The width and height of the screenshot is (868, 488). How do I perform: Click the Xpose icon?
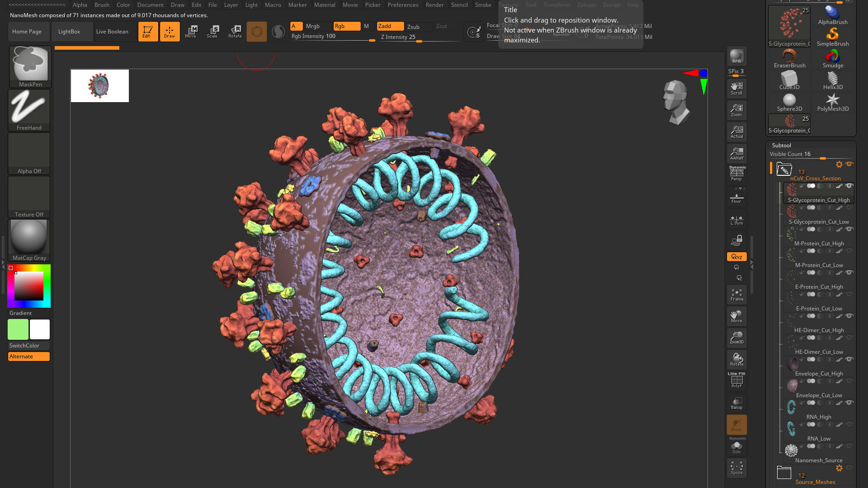[736, 468]
